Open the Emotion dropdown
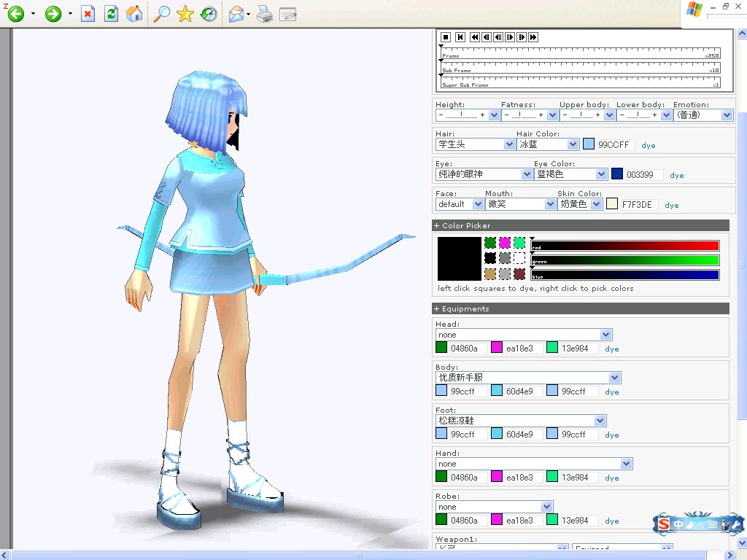 [x=703, y=114]
